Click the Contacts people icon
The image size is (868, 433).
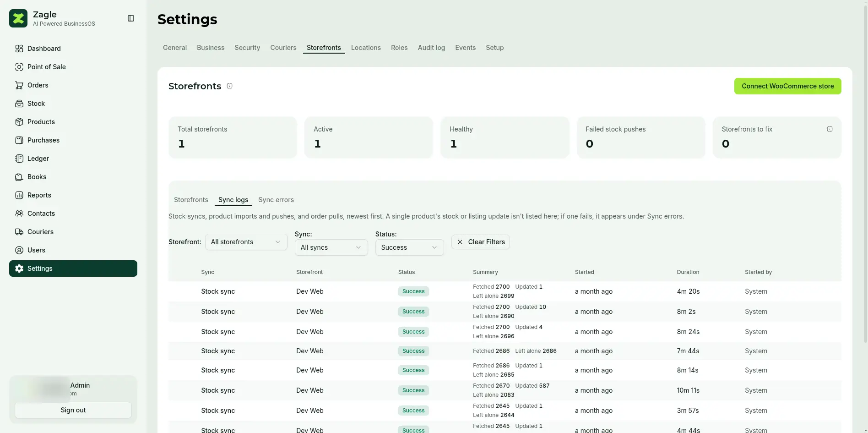(19, 214)
